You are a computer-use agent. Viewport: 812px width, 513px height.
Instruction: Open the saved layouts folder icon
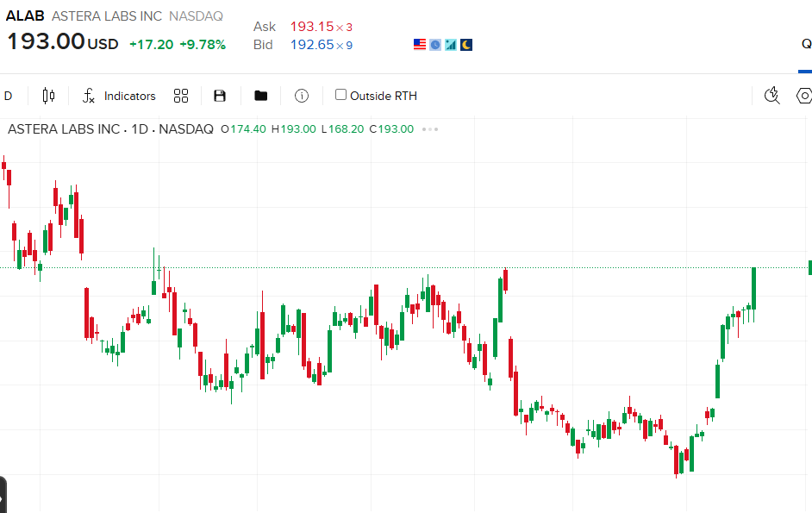pyautogui.click(x=261, y=96)
